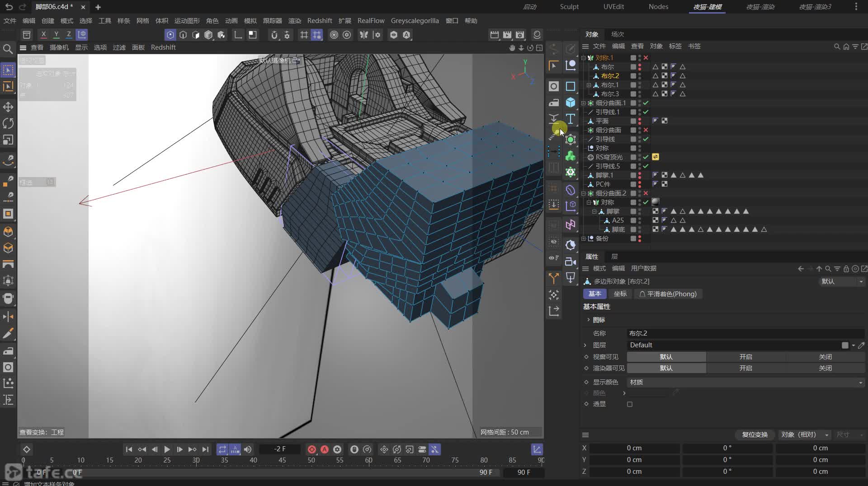The width and height of the screenshot is (868, 486).
Task: Toggle the green check of RS穹顶光
Action: [x=646, y=157]
